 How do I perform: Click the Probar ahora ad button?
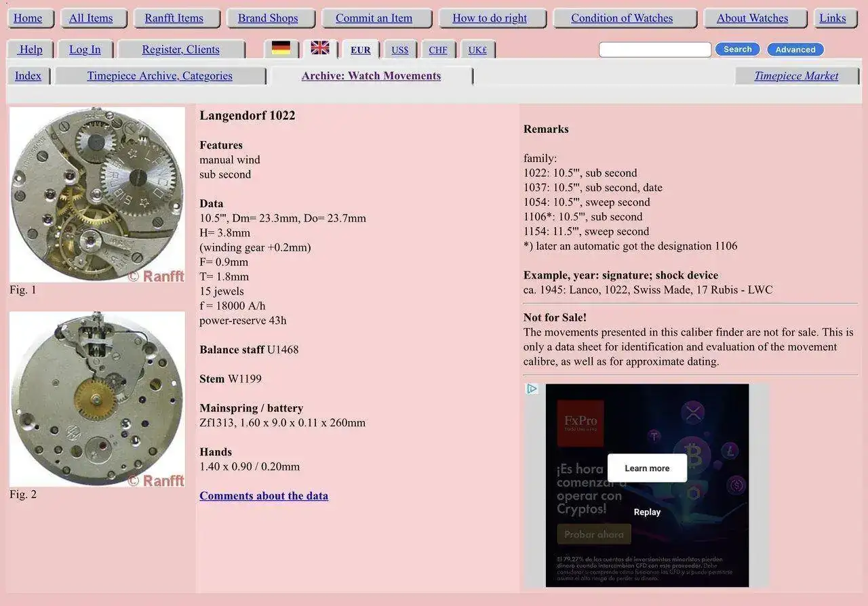594,534
